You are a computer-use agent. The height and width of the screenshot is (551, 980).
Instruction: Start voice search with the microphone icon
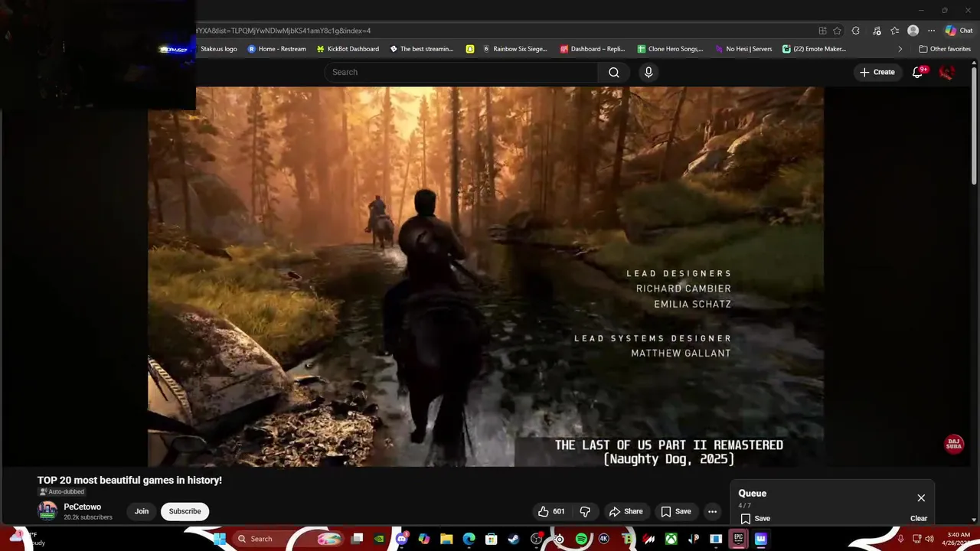click(648, 72)
